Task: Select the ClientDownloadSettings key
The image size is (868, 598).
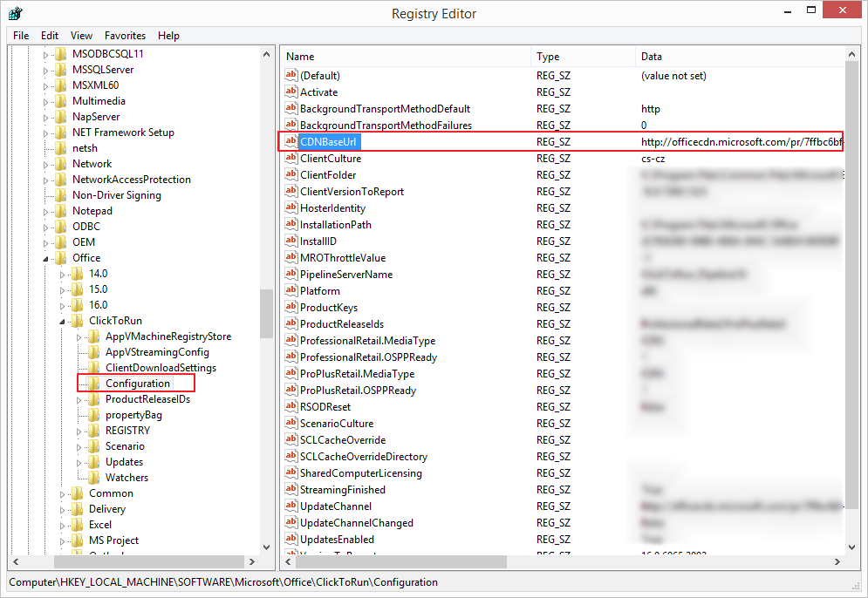Action: [x=161, y=367]
